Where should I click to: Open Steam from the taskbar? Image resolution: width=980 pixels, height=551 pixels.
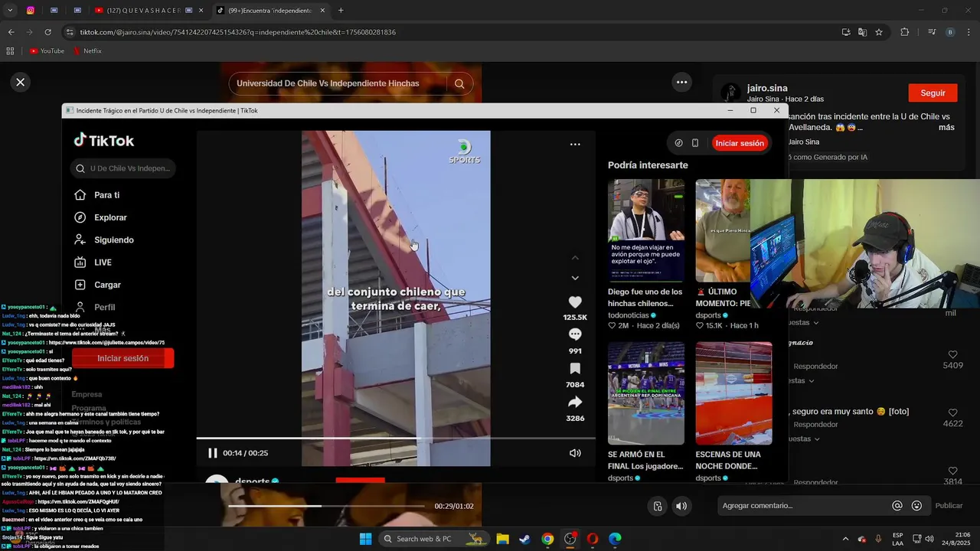pos(524,539)
